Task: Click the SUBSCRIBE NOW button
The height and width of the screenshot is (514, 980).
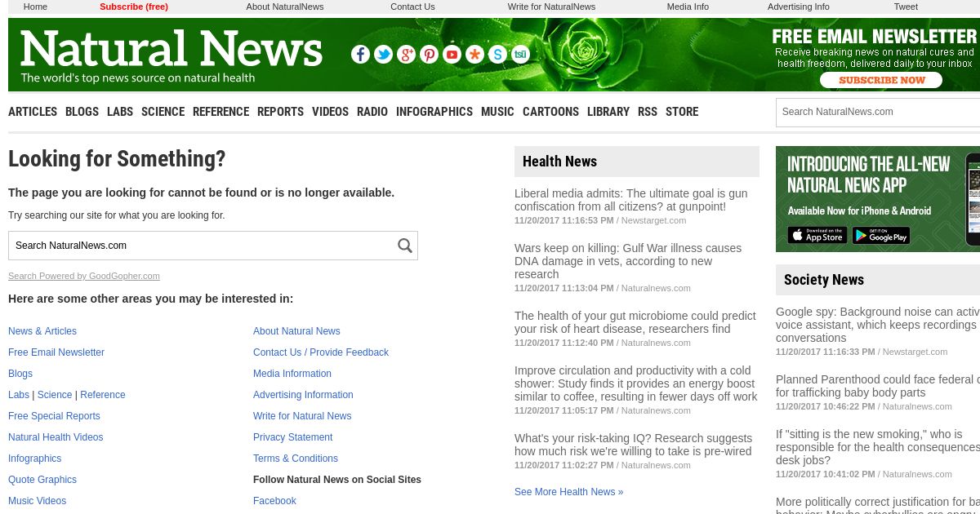Action: (x=881, y=80)
